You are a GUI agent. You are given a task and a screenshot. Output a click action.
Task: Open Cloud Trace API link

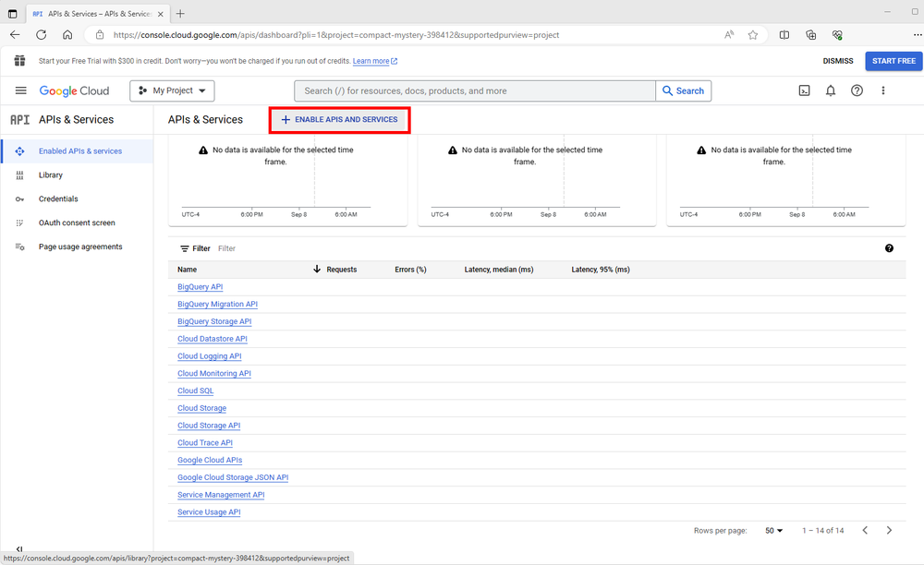(205, 442)
